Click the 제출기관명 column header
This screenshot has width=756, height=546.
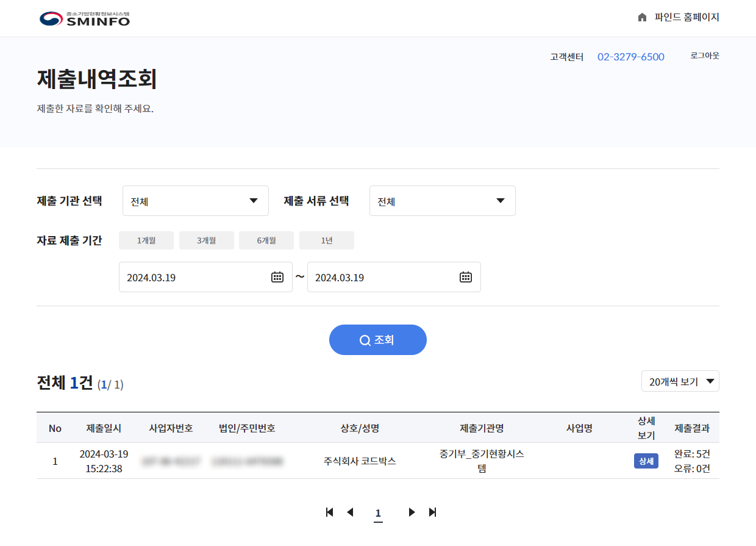pyautogui.click(x=482, y=428)
